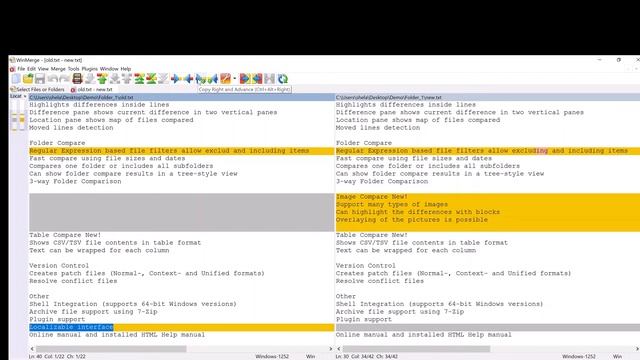The height and width of the screenshot is (360, 640).
Task: Click the greyed Auto Merge icon
Action: point(269,79)
